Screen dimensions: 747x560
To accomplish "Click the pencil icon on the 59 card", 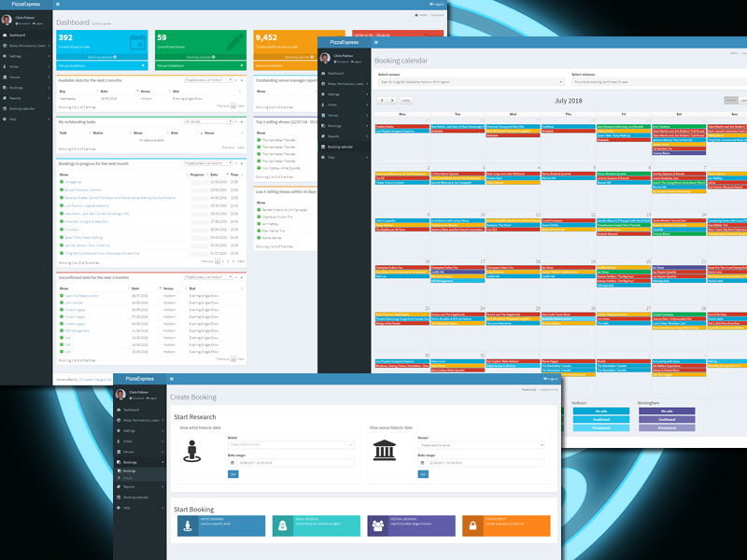I will [235, 42].
